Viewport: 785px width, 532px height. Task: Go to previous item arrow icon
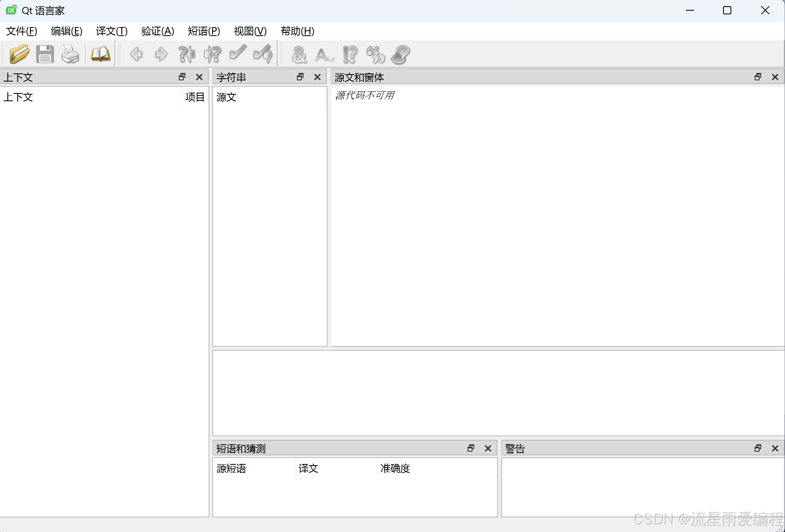click(x=136, y=54)
